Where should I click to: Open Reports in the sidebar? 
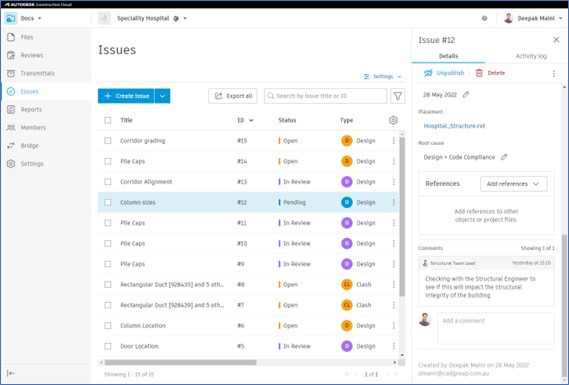31,109
